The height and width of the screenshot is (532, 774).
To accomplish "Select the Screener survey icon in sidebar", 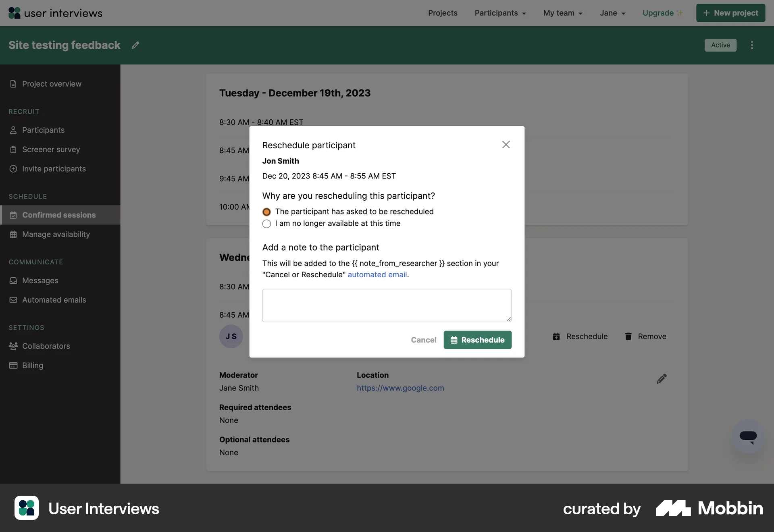I will tap(13, 149).
